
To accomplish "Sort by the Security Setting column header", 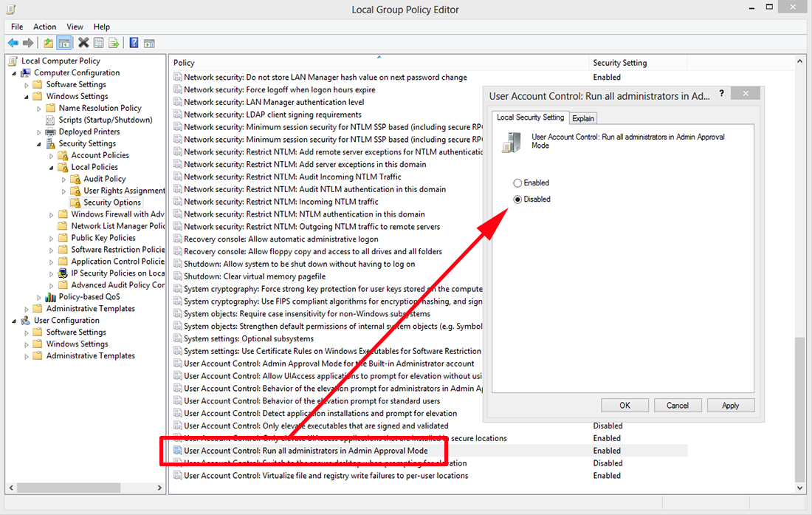I will point(638,63).
